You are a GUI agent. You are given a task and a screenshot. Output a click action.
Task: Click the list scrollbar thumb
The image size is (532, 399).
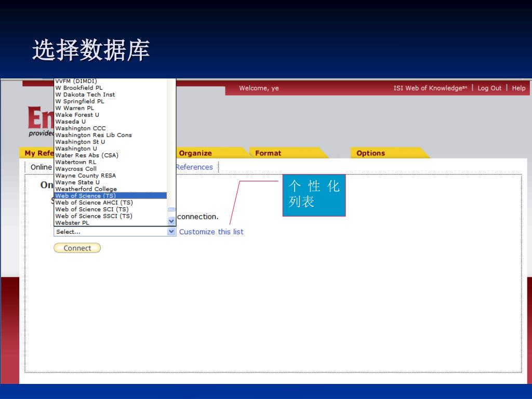click(x=171, y=209)
